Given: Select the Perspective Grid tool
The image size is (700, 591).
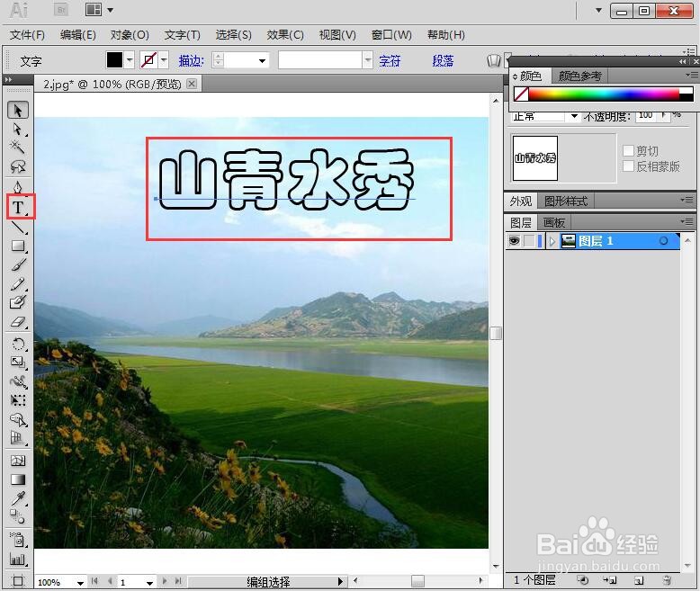Looking at the screenshot, I should tap(18, 438).
